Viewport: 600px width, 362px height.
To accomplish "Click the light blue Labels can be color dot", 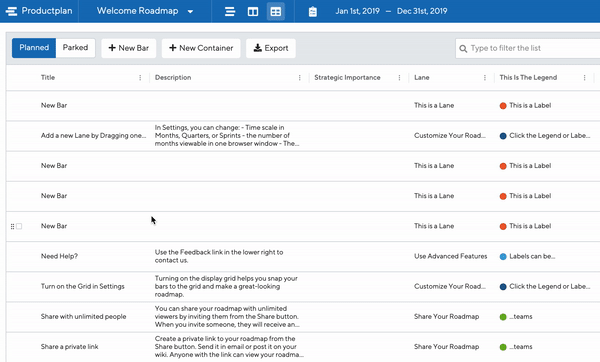I will [x=503, y=256].
